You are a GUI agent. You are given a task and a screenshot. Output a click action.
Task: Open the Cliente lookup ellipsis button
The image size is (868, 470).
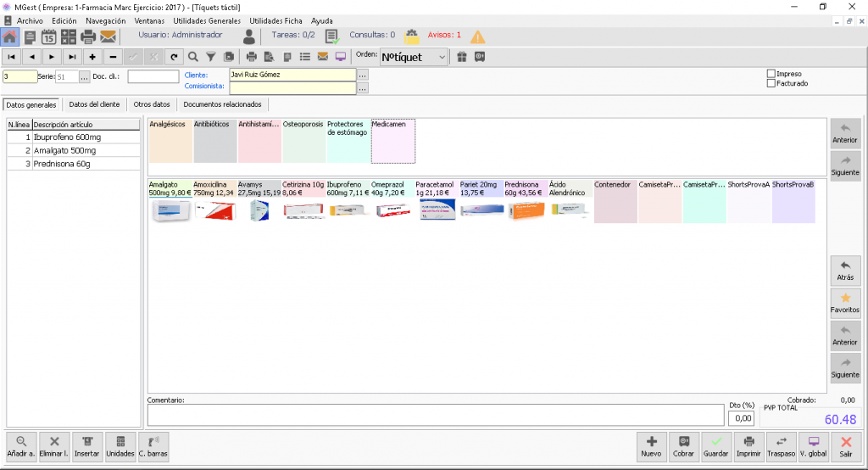363,75
